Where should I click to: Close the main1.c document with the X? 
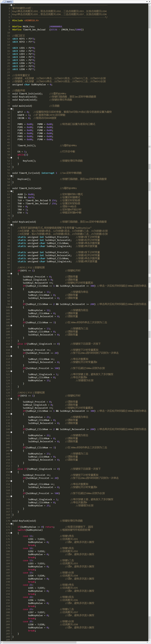(x=149, y=1)
